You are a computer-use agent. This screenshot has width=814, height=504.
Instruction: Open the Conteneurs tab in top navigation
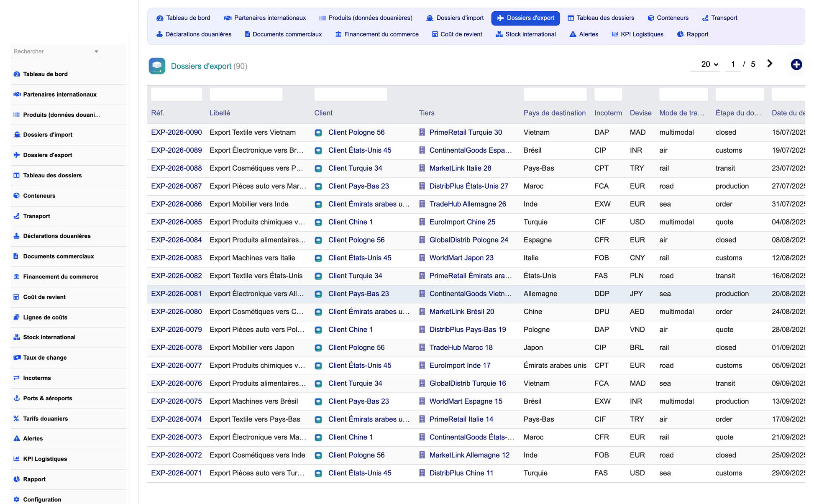click(x=668, y=18)
